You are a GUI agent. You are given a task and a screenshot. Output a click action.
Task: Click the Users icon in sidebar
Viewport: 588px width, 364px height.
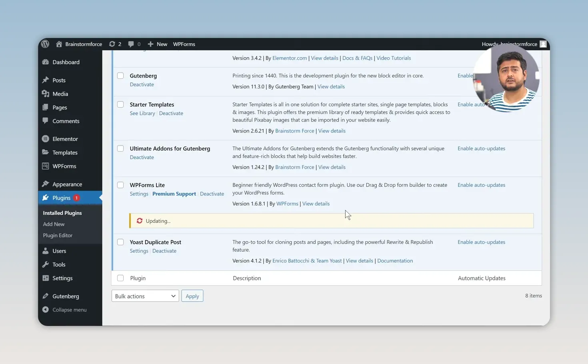(46, 251)
